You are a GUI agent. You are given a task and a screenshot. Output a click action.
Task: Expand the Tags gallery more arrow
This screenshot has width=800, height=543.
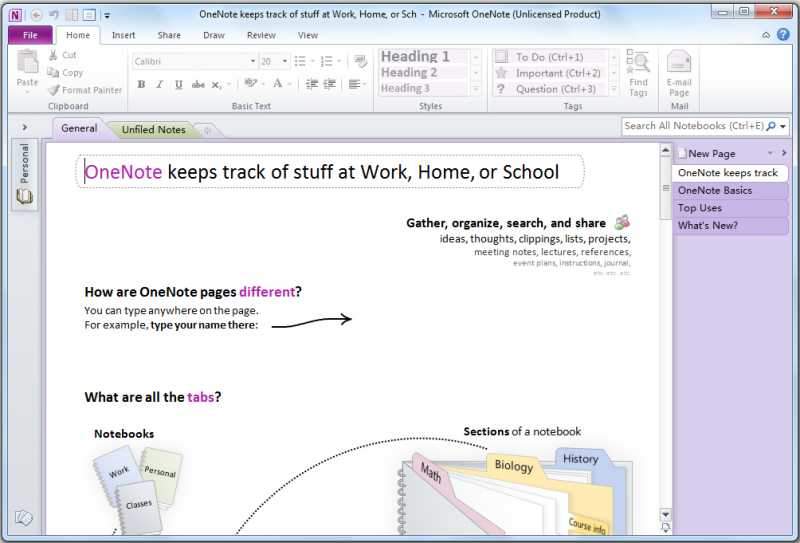[x=614, y=89]
